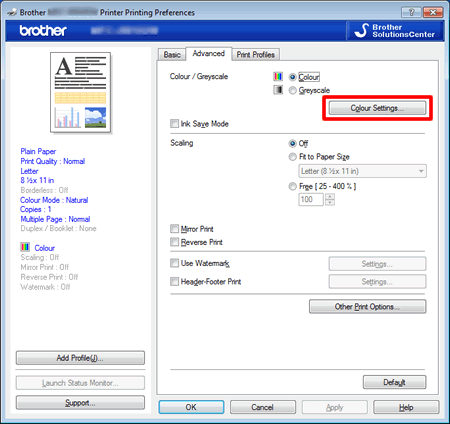The image size is (450, 424).
Task: Choose Fit to Paper Size scaling option
Action: point(292,157)
